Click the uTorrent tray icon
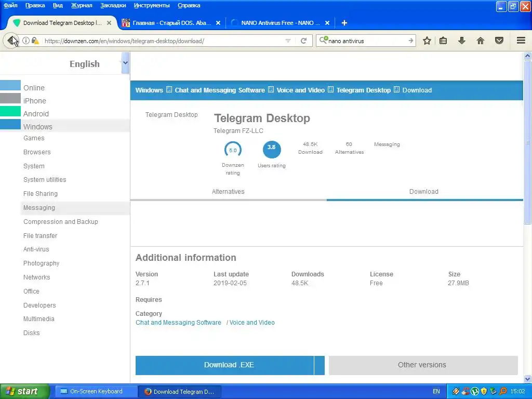The width and height of the screenshot is (532, 399). tap(475, 392)
